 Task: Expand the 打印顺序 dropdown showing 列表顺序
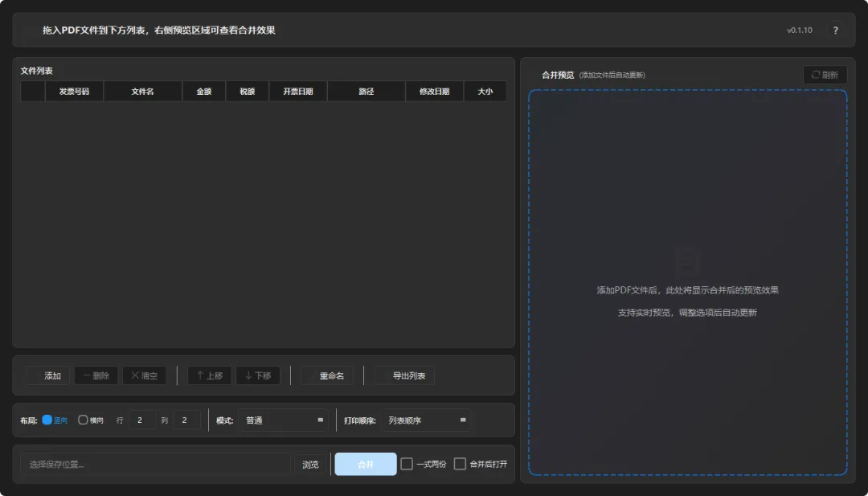pos(426,420)
